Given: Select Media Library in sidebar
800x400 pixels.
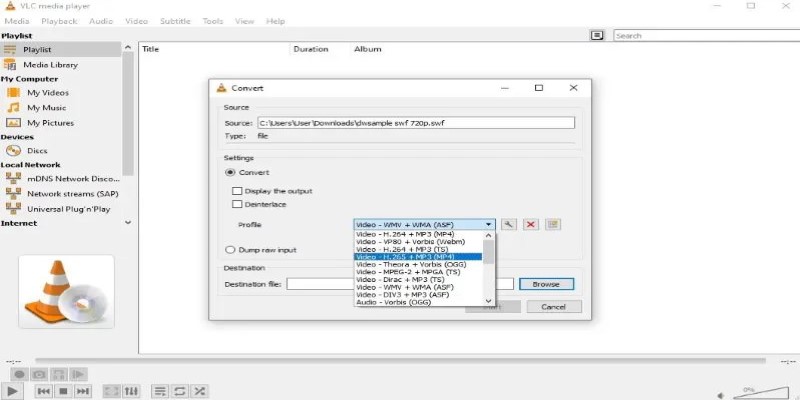Looking at the screenshot, I should point(50,65).
